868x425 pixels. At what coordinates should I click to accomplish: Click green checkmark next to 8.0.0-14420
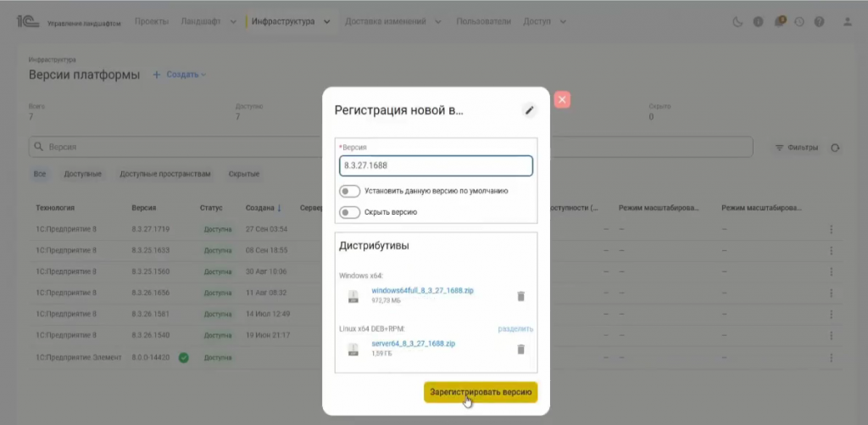[183, 358]
